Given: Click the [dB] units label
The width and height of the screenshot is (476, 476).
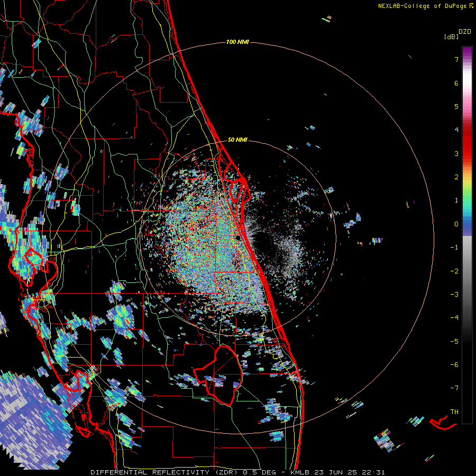Looking at the screenshot, I should tap(451, 36).
